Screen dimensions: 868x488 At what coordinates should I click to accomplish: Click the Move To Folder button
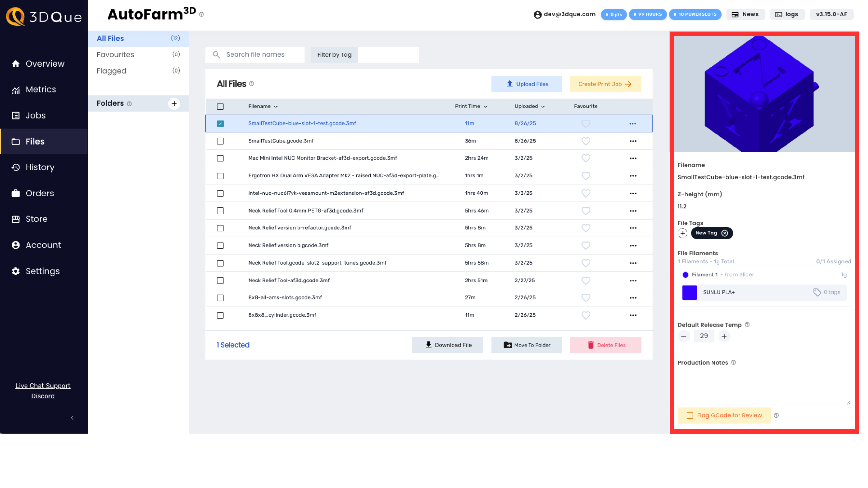pyautogui.click(x=526, y=345)
